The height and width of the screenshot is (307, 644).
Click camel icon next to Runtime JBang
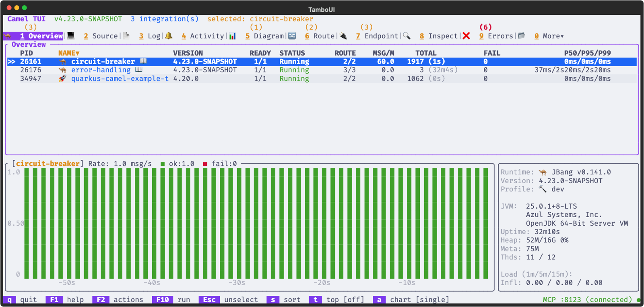click(543, 172)
